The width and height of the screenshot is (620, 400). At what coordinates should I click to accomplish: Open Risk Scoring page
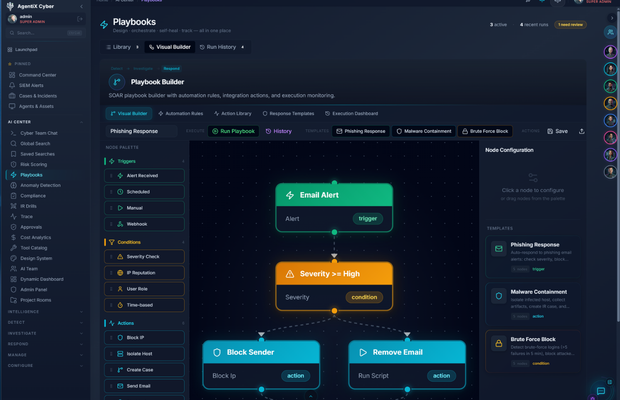pyautogui.click(x=34, y=164)
